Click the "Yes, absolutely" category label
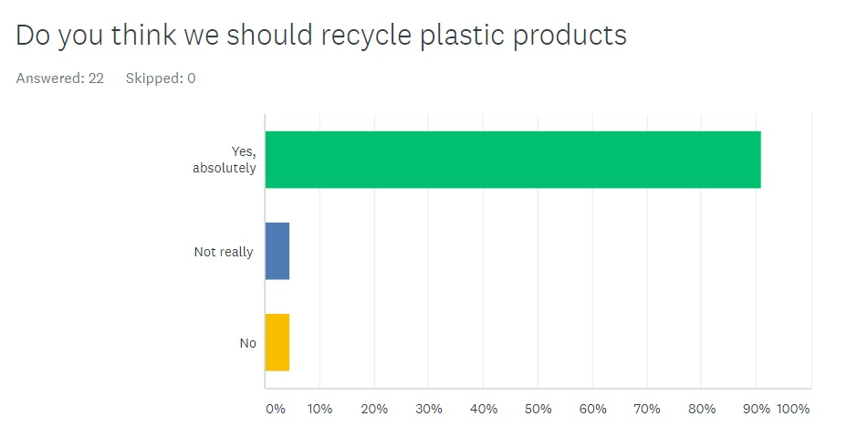The height and width of the screenshot is (437, 868). coord(225,160)
